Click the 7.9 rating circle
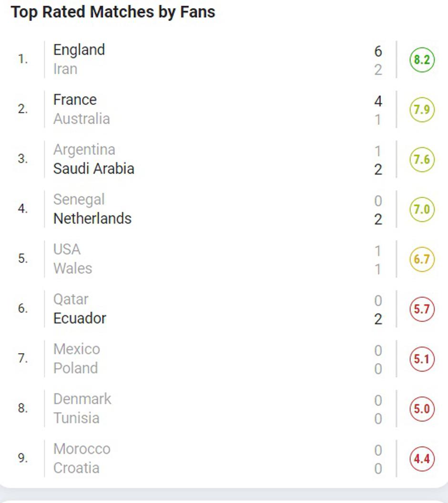Image resolution: width=448 pixels, height=503 pixels. pyautogui.click(x=422, y=110)
